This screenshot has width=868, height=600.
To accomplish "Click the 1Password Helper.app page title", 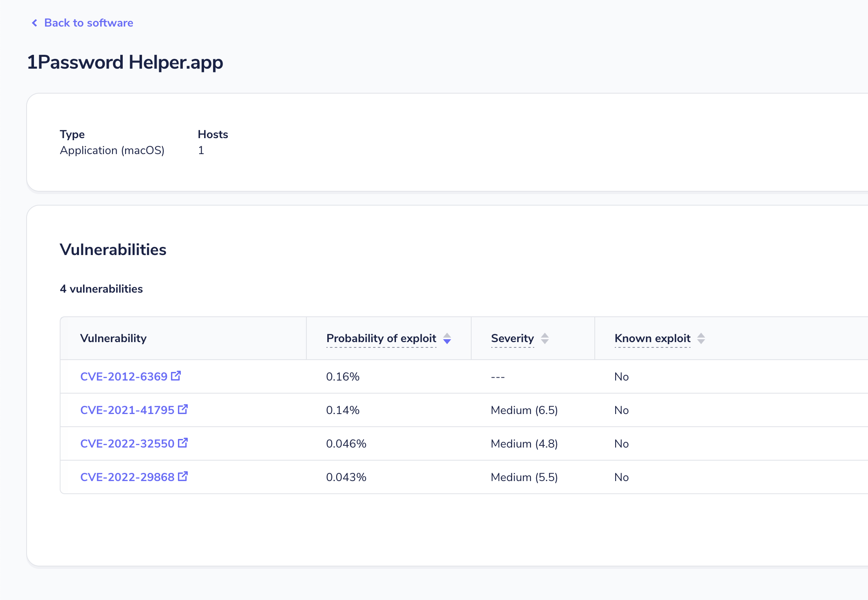I will (125, 62).
